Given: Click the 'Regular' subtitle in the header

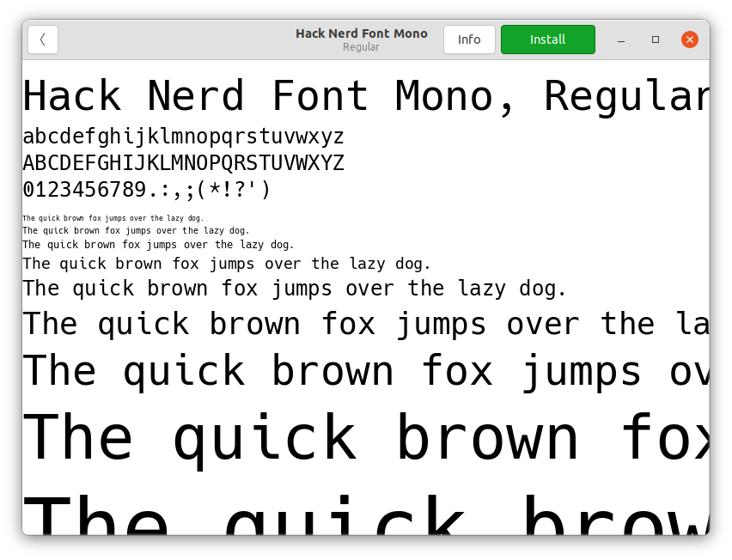Looking at the screenshot, I should 362,47.
